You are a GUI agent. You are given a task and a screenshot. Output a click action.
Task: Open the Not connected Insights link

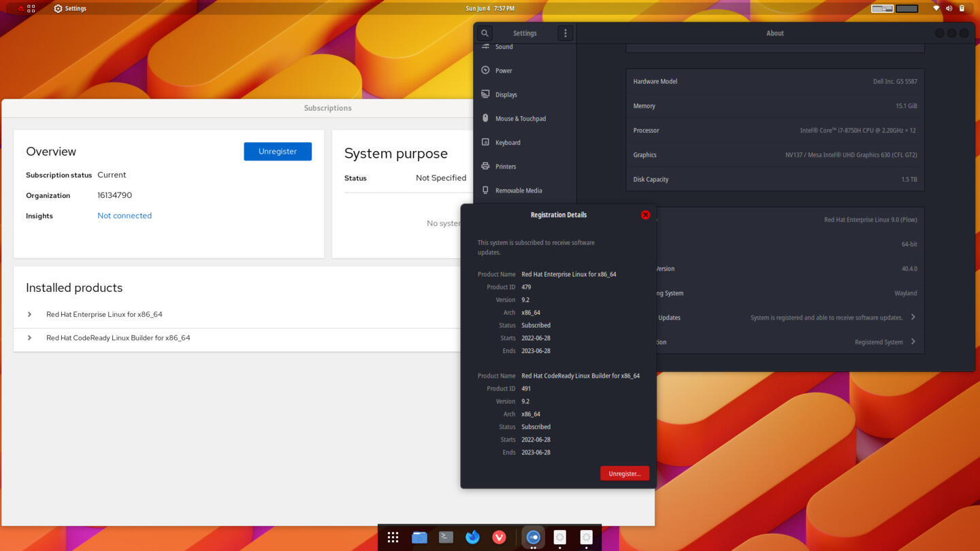tap(125, 216)
